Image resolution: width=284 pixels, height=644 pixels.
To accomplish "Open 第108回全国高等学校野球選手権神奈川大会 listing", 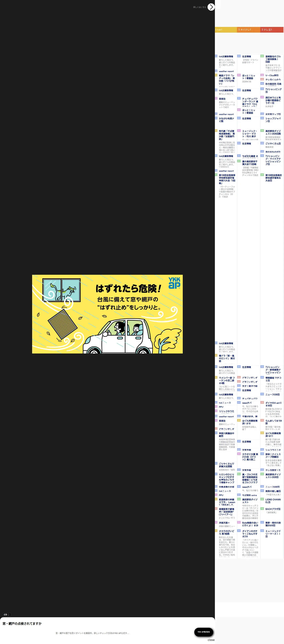I will coord(227,179).
